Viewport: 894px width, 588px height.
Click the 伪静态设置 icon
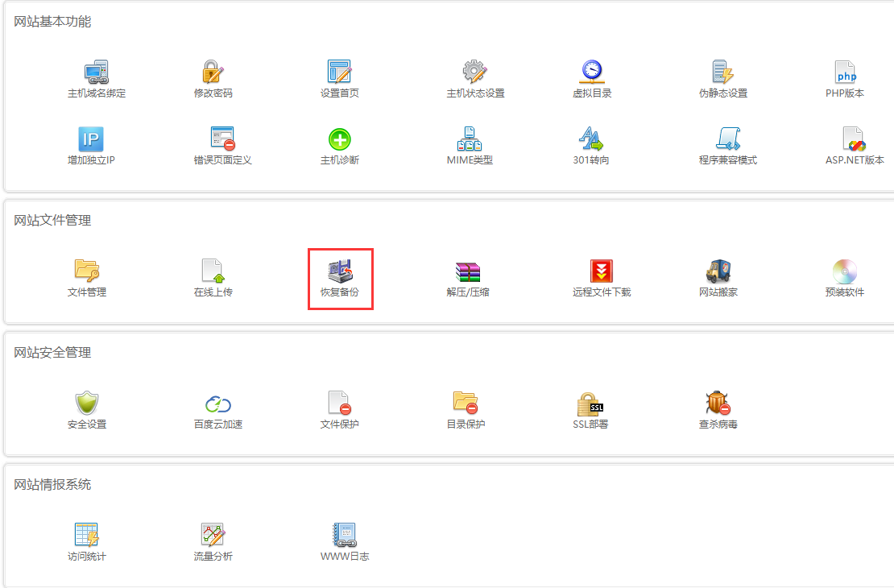(x=722, y=72)
